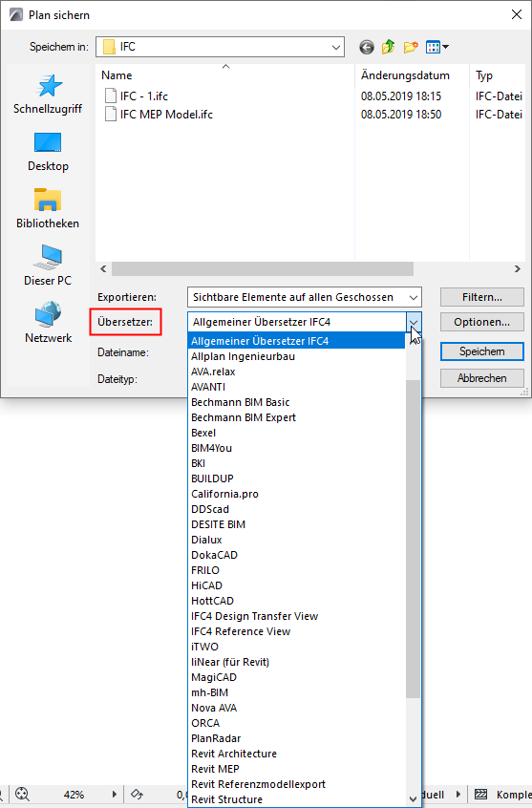Select the IFC MEP Model.ifc file
Screen dimensions: 532x808
159,114
